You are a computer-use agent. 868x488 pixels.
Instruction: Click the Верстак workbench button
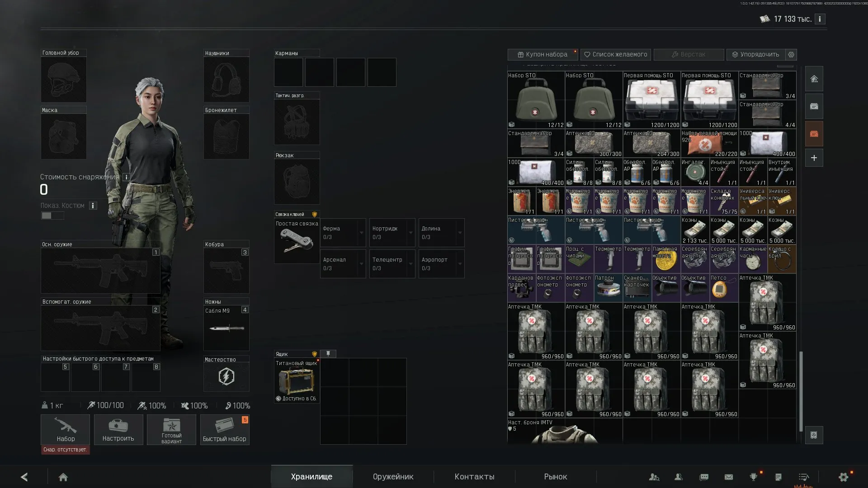click(x=689, y=54)
